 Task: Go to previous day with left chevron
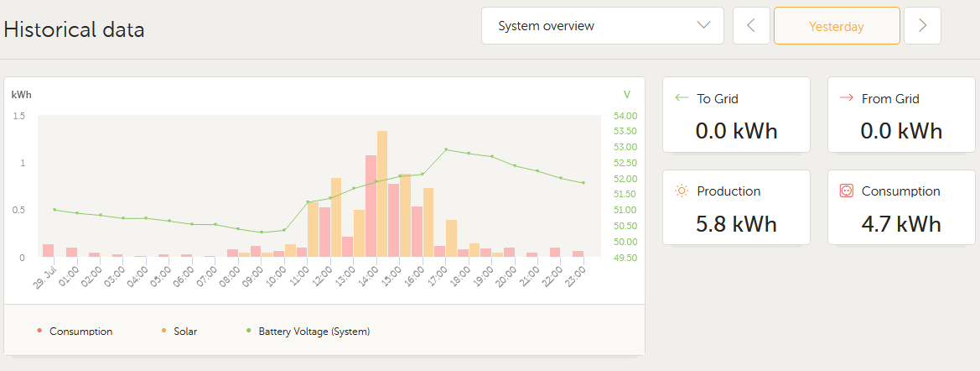tap(751, 26)
